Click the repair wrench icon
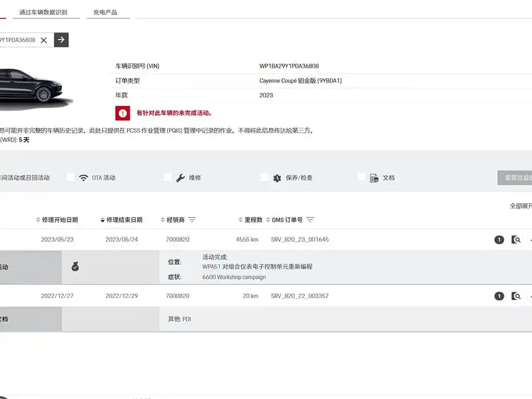The image size is (532, 399). [180, 177]
